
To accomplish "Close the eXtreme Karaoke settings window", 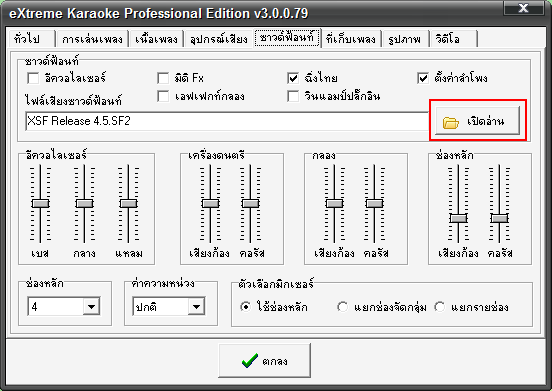I will point(523,8).
